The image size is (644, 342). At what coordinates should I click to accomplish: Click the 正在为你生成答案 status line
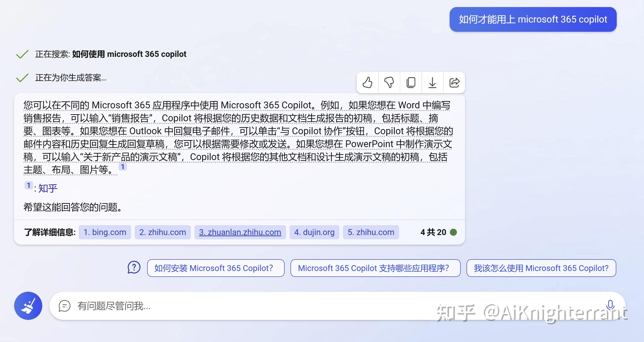click(71, 78)
